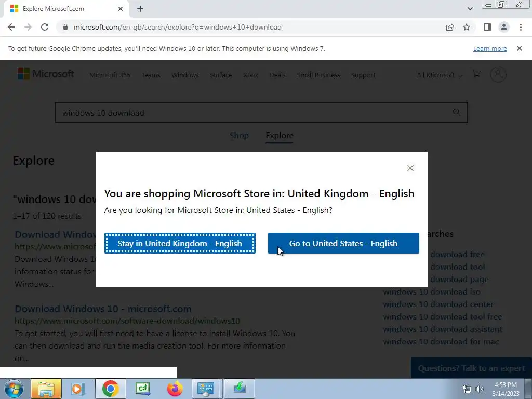Click Questions? Talk to an expert
The width and height of the screenshot is (532, 399).
(x=471, y=368)
